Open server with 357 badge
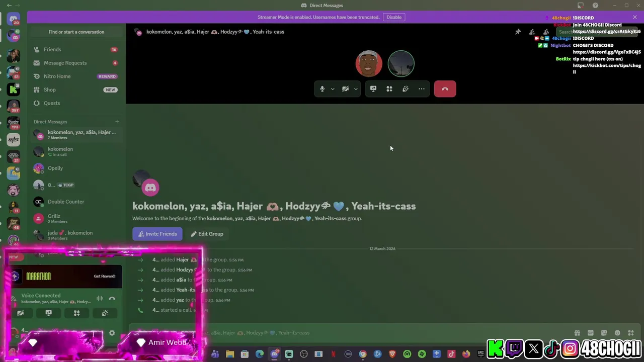This screenshot has width=644, height=362. tap(14, 106)
